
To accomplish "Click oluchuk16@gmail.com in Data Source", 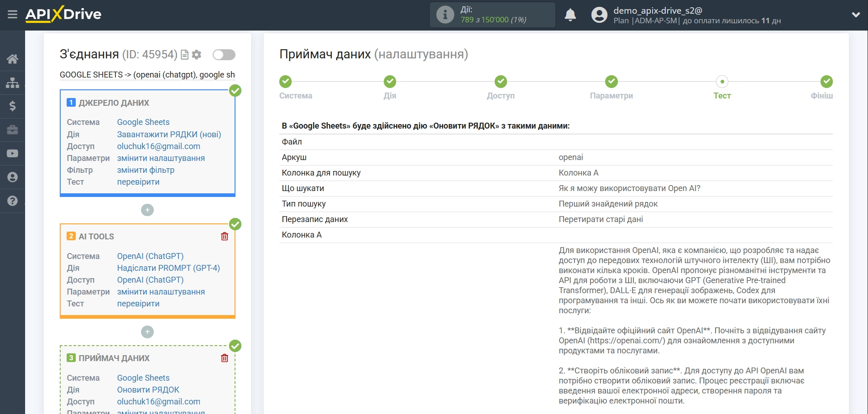I will [159, 146].
